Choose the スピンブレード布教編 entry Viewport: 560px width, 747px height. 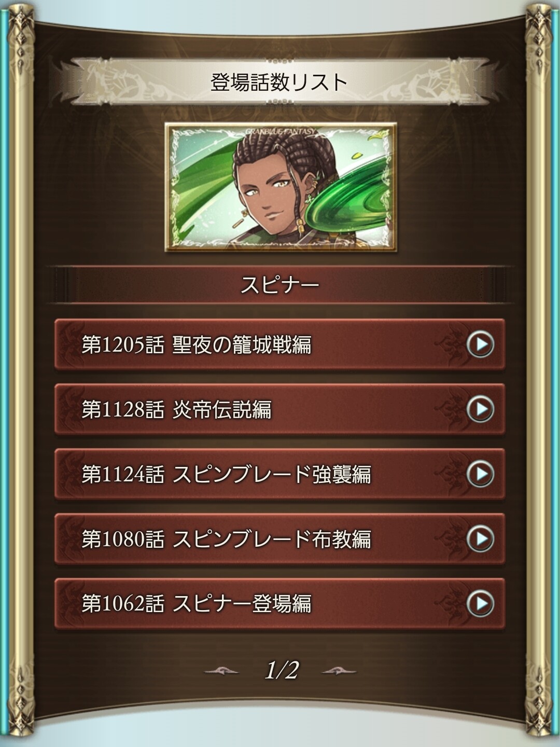tap(279, 539)
